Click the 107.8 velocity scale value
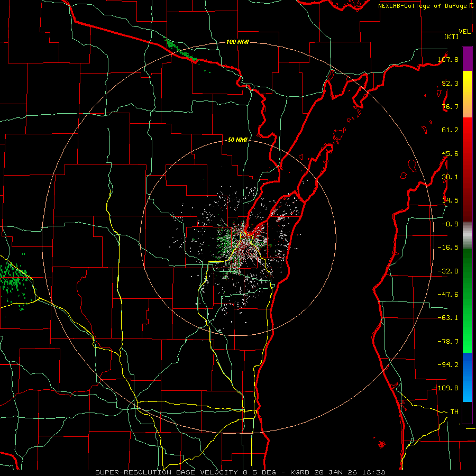476x476 pixels. [x=448, y=59]
